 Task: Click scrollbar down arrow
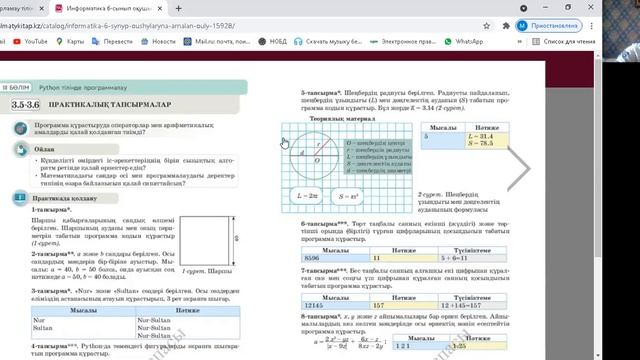click(598, 356)
